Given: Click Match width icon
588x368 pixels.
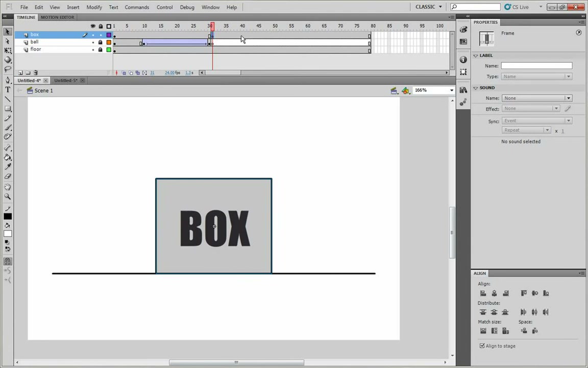Looking at the screenshot, I should [x=483, y=331].
